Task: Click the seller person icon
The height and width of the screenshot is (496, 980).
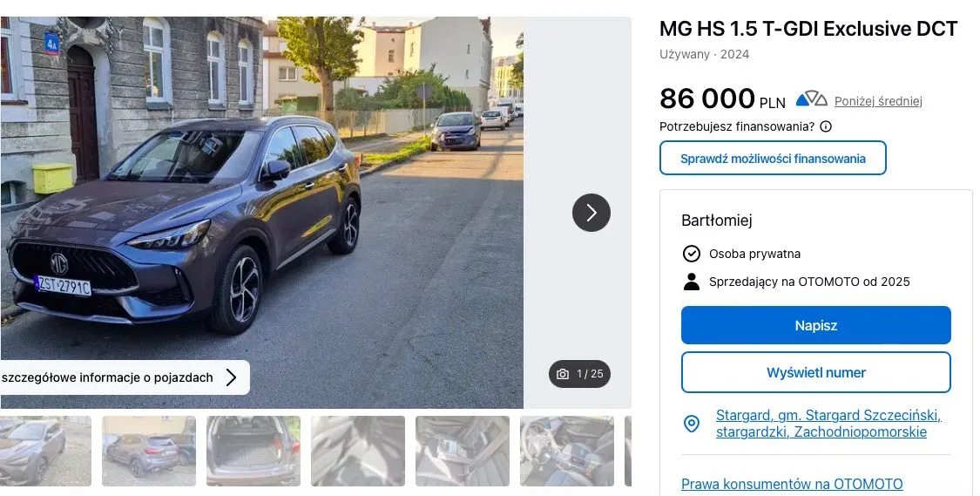Action: point(692,282)
